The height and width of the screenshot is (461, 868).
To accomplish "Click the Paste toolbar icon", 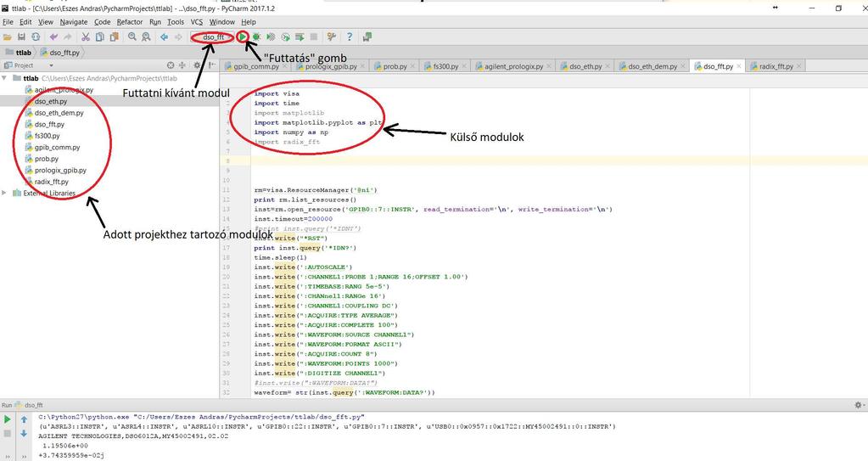I will click(114, 37).
